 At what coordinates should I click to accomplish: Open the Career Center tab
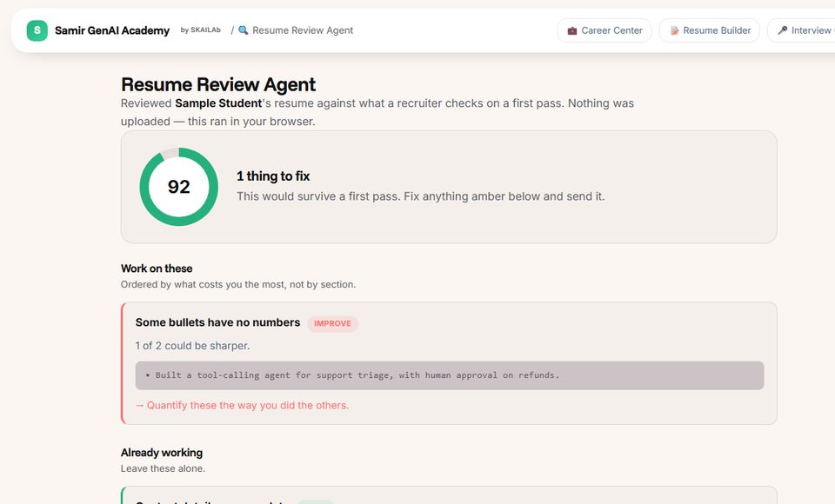(x=605, y=30)
